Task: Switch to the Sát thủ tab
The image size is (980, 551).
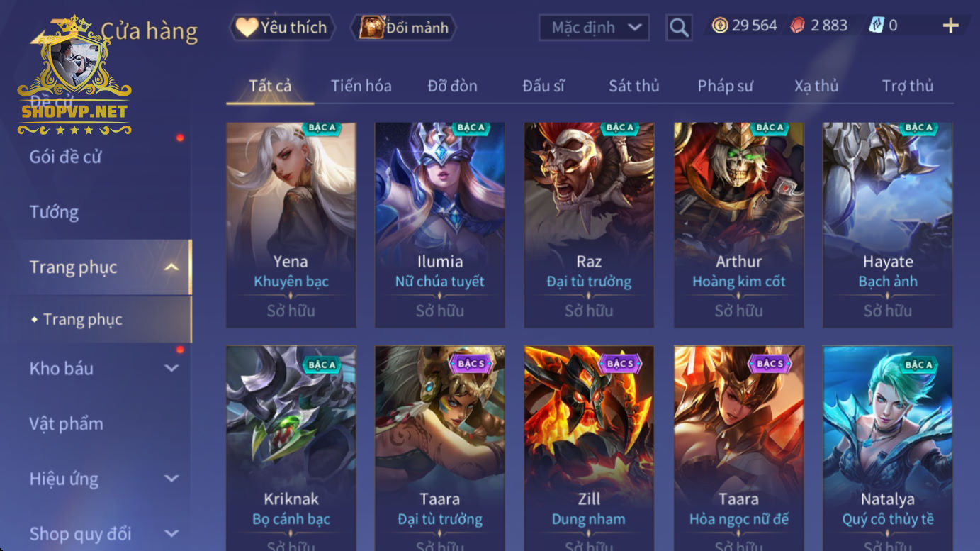Action: [x=633, y=86]
